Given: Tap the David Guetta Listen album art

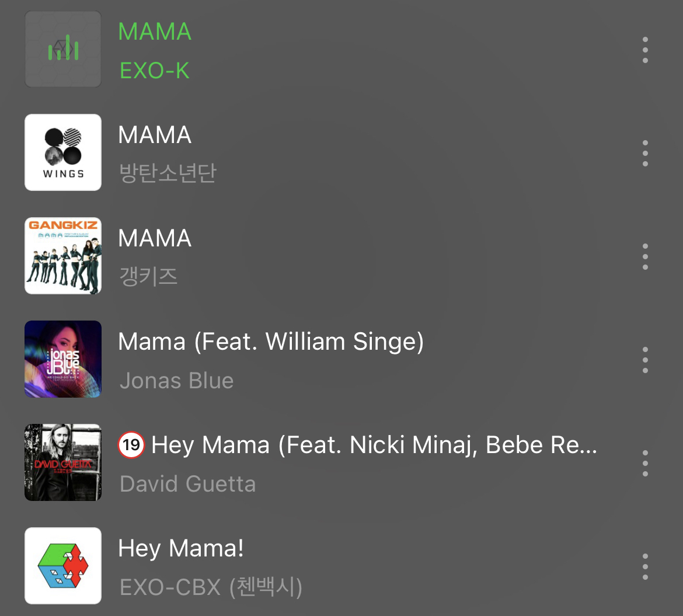Looking at the screenshot, I should (63, 462).
